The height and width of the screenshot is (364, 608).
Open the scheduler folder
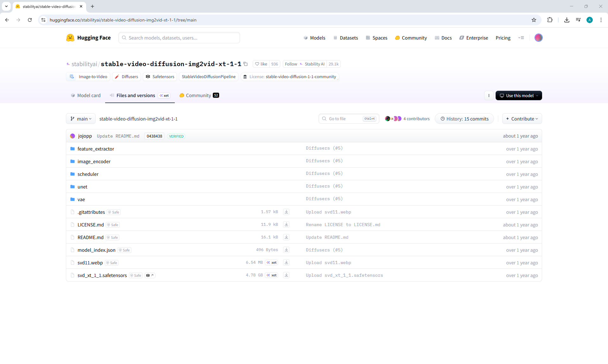click(x=88, y=174)
